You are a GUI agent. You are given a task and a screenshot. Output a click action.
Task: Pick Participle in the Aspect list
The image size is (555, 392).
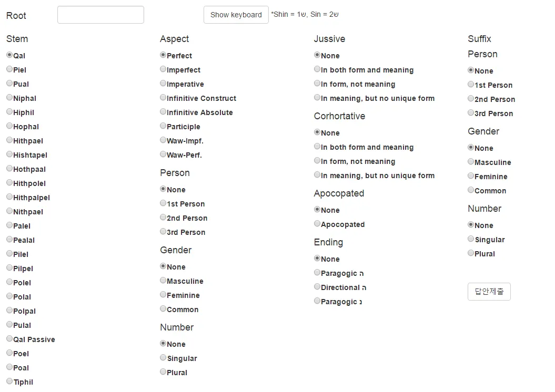tap(163, 126)
